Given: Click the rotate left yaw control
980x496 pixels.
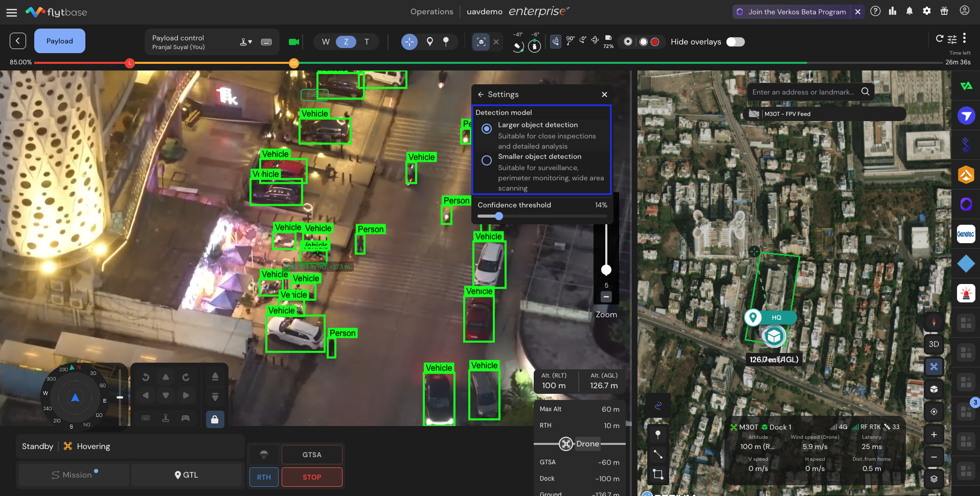Looking at the screenshot, I should click(146, 377).
